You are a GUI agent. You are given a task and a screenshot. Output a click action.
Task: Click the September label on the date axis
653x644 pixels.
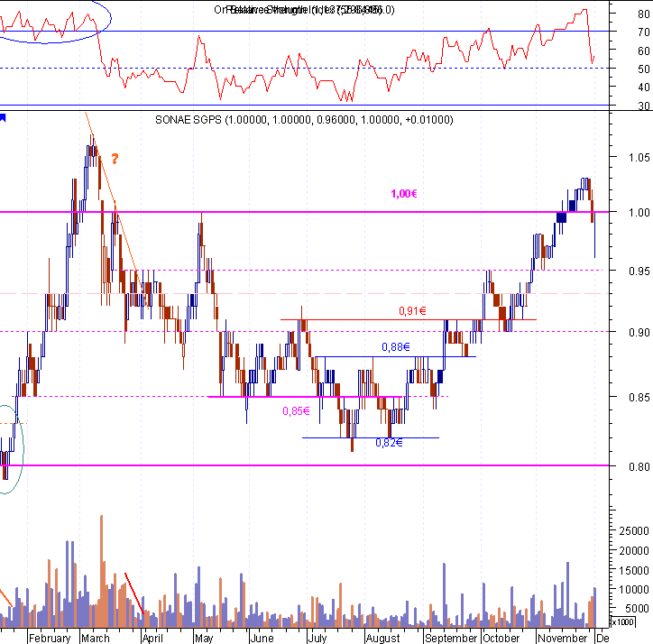[451, 639]
